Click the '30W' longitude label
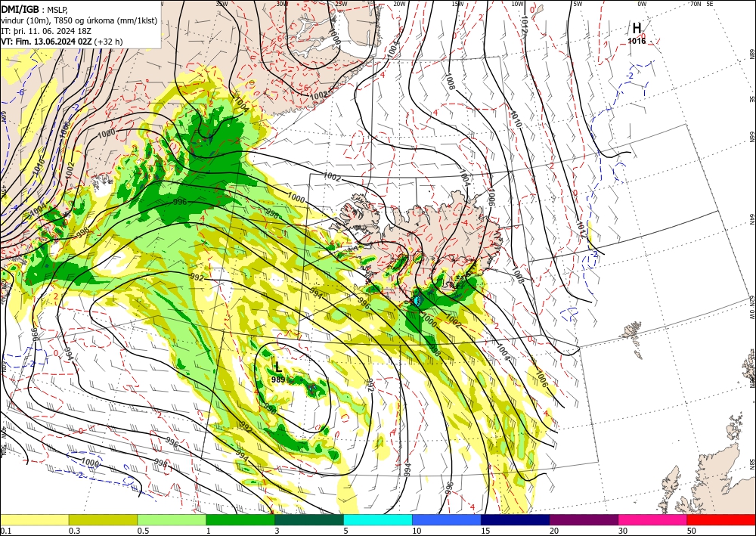Screen dimensions: 756x536 pyautogui.click(x=282, y=3)
